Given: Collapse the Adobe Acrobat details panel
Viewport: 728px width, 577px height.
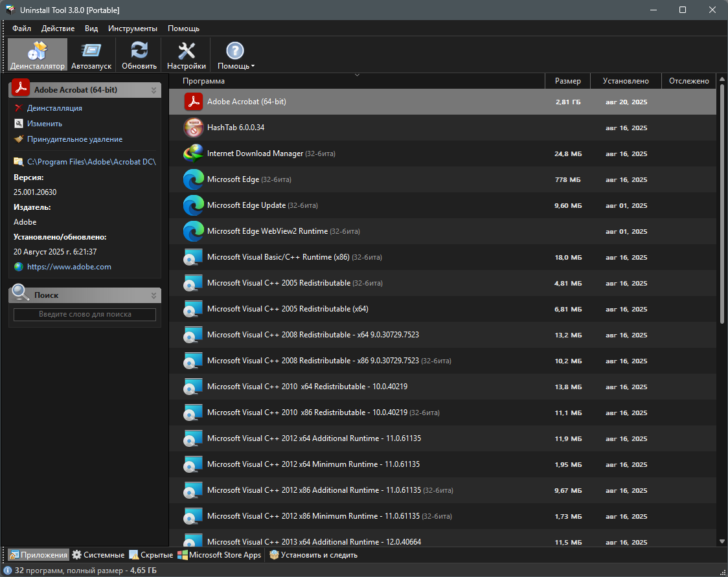Looking at the screenshot, I should (x=154, y=90).
